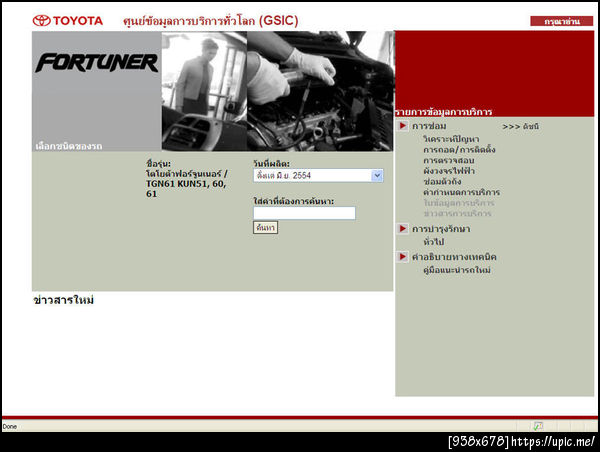Click the status bar security icon
600x452 pixels.
point(538,426)
